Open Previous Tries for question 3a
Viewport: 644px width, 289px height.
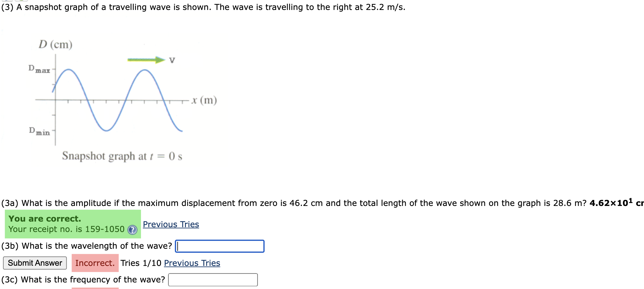171,224
